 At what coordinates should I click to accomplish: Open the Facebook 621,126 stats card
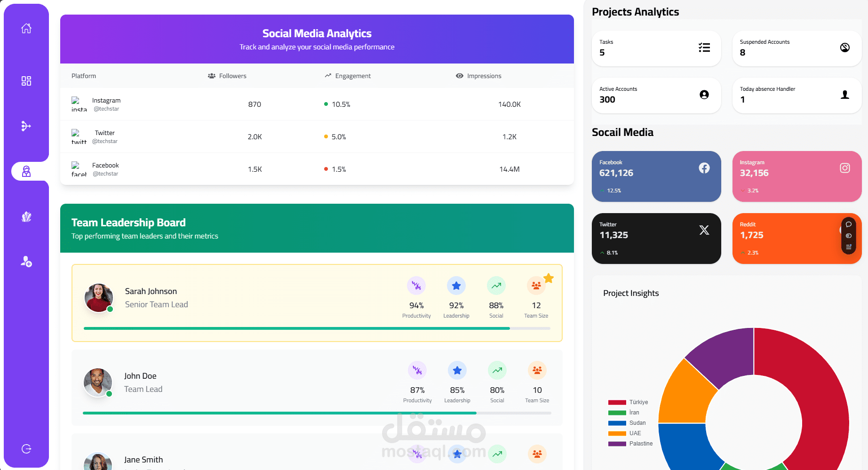coord(656,176)
